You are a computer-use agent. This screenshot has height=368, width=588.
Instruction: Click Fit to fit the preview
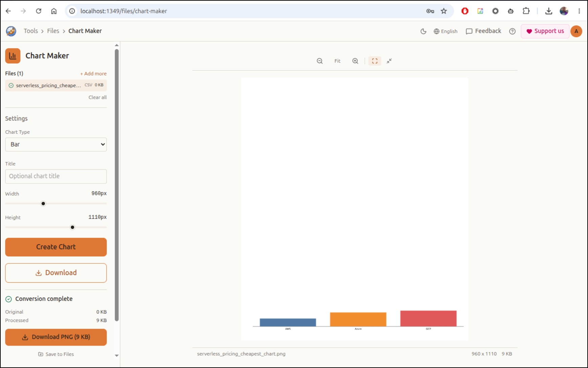click(x=337, y=61)
